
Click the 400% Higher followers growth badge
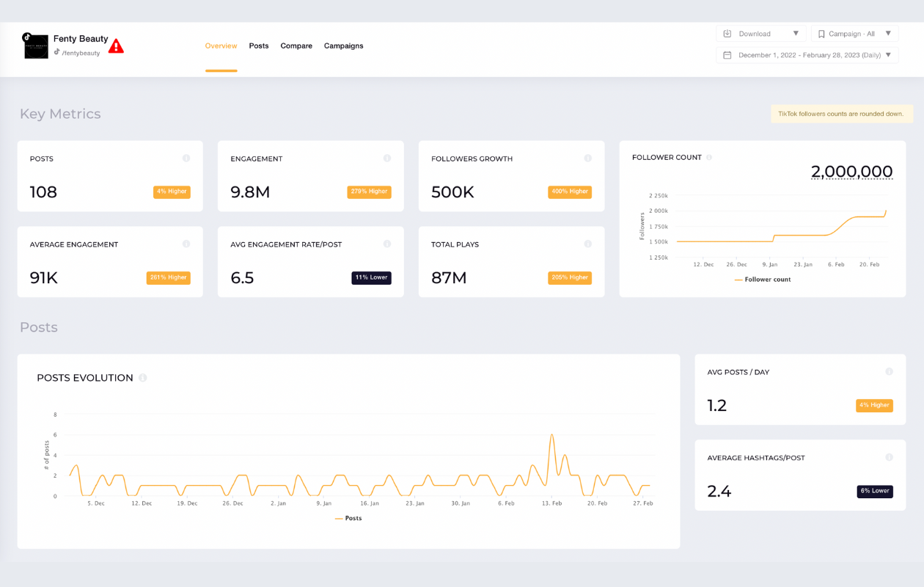coord(570,192)
